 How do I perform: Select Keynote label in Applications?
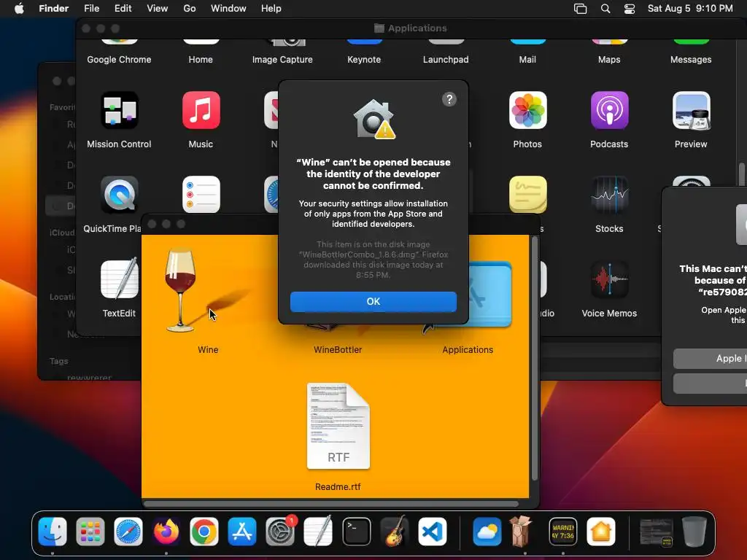364,60
